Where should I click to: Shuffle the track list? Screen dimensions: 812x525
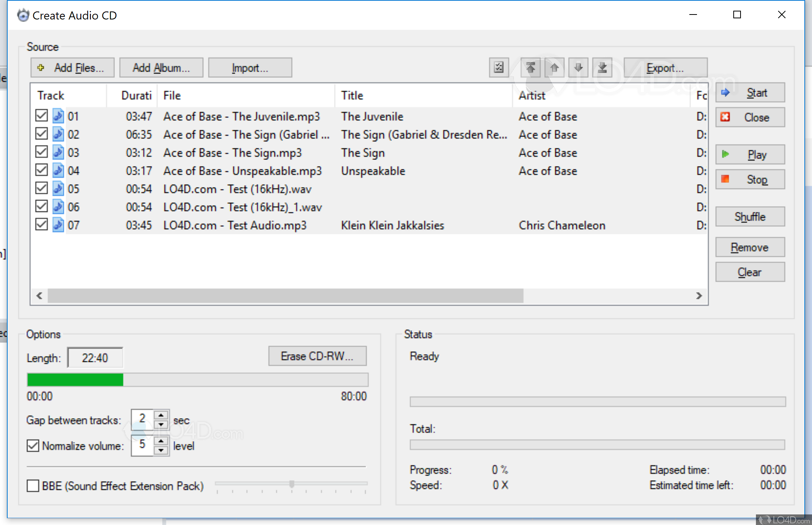click(x=750, y=216)
